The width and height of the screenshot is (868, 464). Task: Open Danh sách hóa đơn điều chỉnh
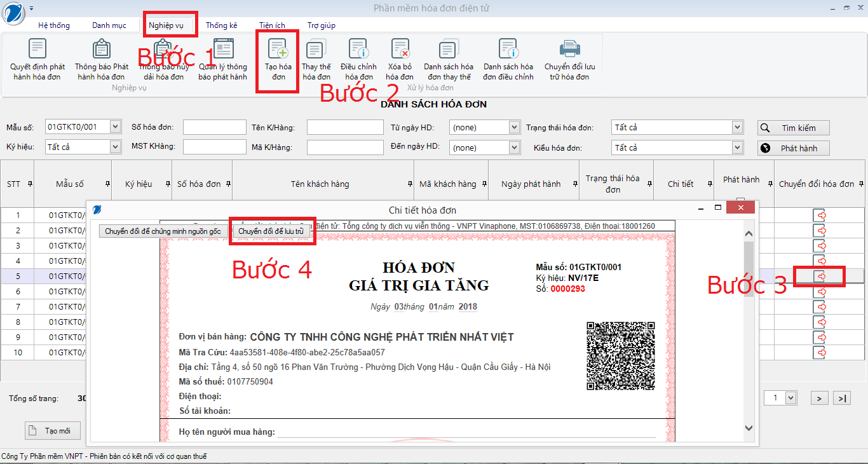[508, 60]
